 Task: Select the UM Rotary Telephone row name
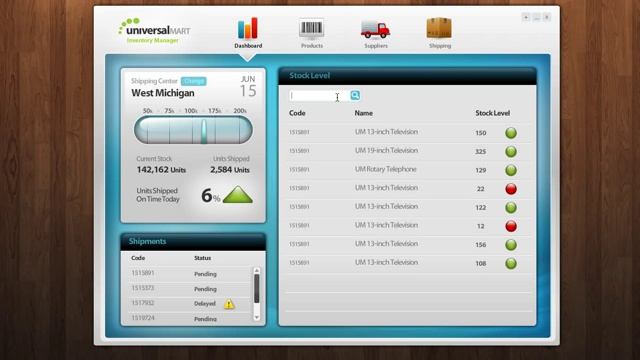coord(385,169)
